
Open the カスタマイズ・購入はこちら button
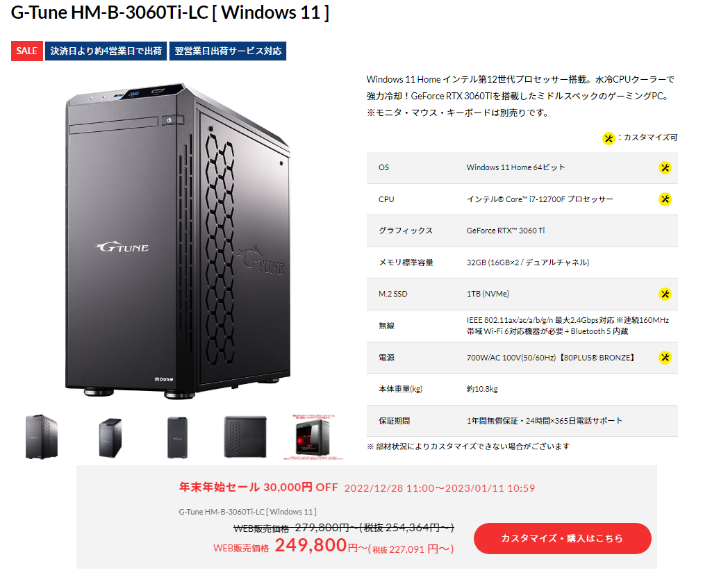point(562,538)
